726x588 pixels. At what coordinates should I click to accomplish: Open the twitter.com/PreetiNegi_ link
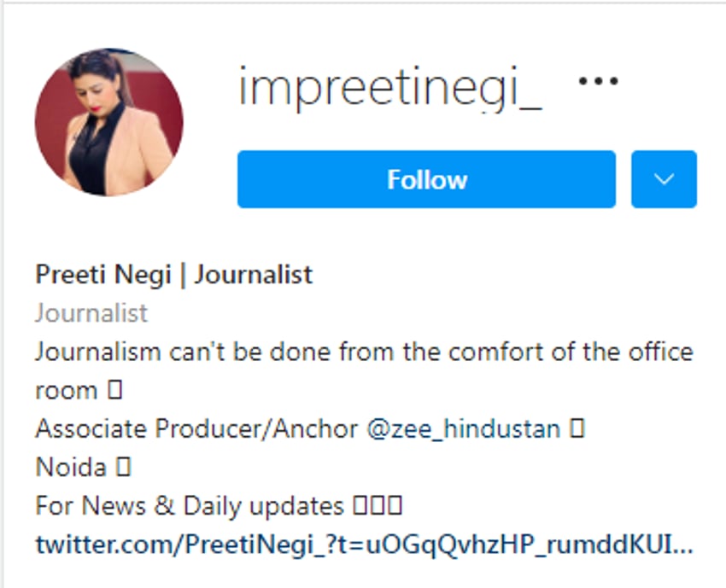tap(367, 544)
